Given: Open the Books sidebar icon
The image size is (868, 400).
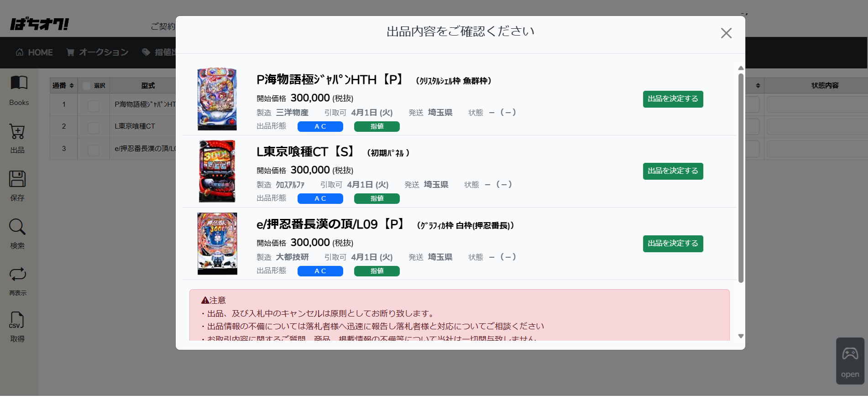Looking at the screenshot, I should tap(19, 83).
